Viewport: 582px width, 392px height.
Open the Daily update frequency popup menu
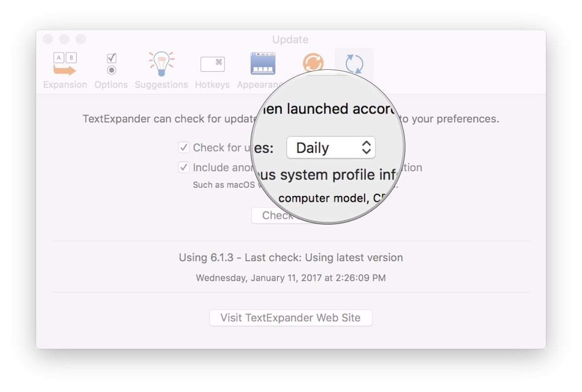331,147
